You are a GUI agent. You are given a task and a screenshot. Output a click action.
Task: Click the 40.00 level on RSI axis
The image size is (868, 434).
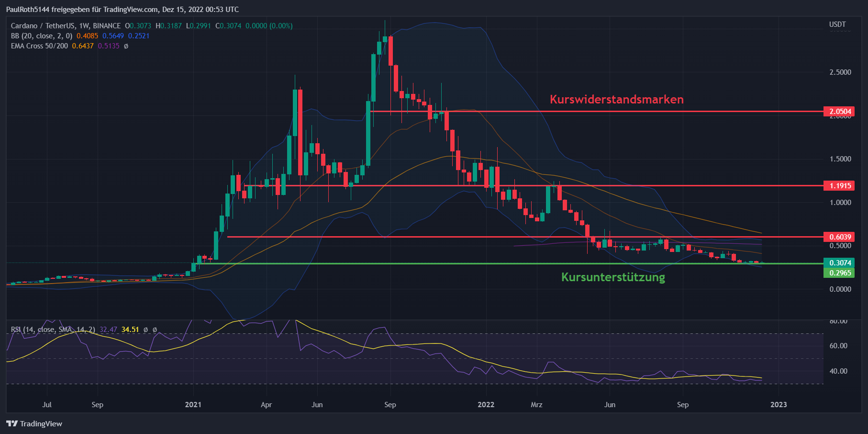tap(838, 371)
